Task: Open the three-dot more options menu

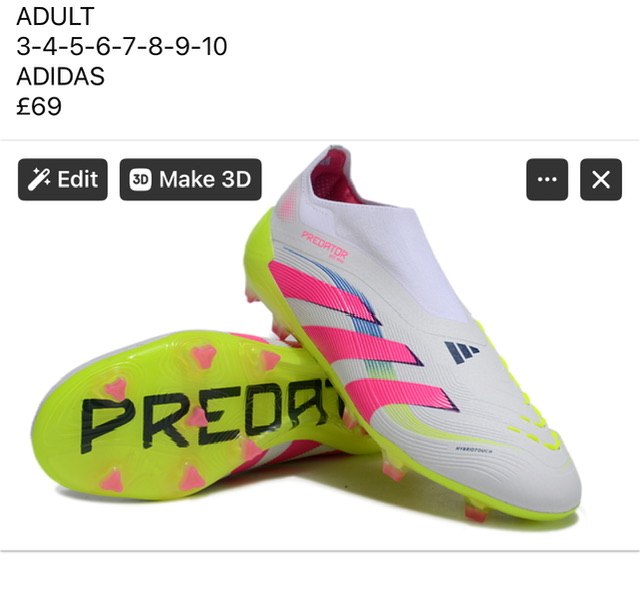Action: 547,179
